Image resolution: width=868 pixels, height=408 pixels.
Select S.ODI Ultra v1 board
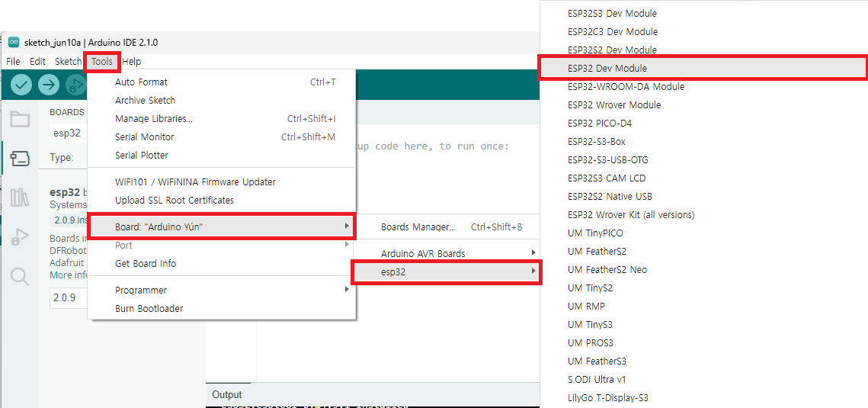(703, 379)
